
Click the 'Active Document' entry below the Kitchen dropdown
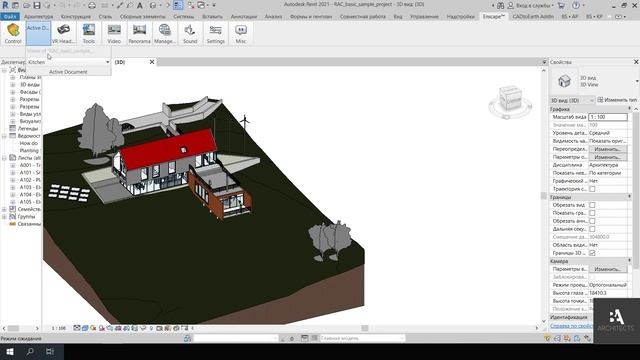(68, 72)
